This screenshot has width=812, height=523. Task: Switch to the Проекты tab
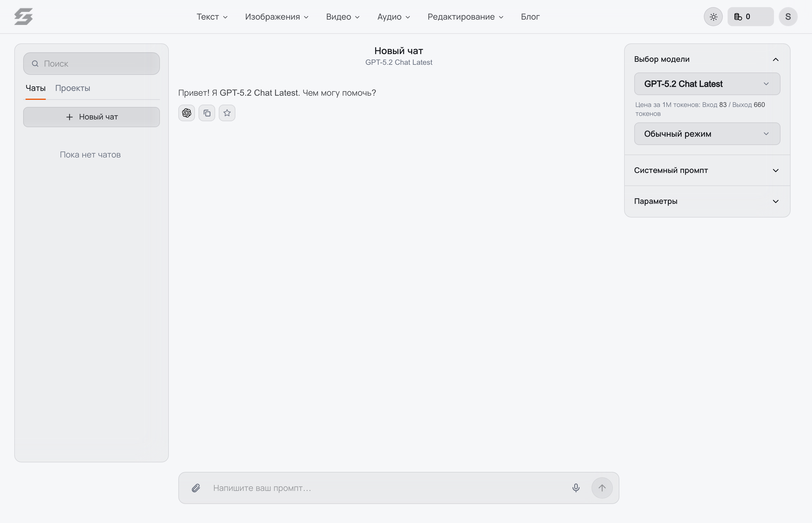[73, 88]
